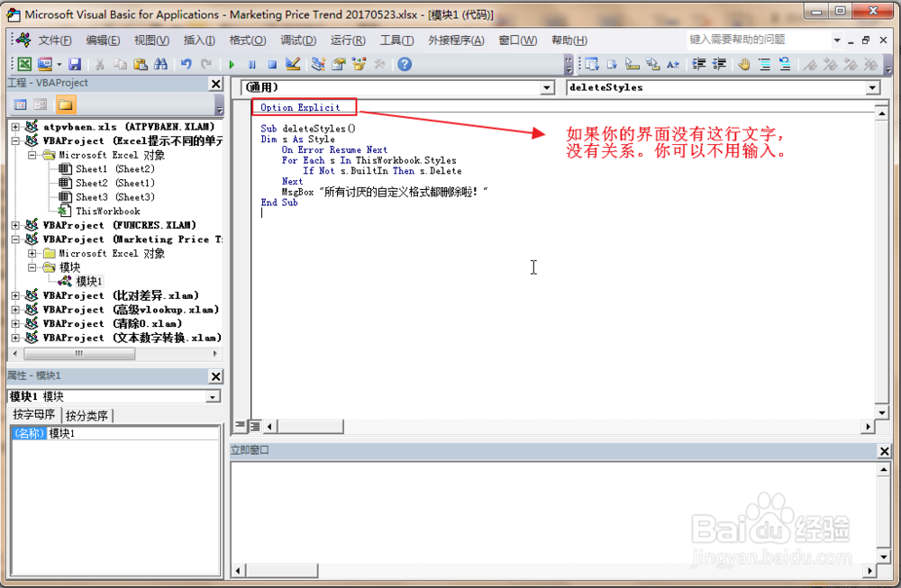This screenshot has height=588, width=901.
Task: Click code window vertical scroll down arrow
Action: pyautogui.click(x=881, y=412)
